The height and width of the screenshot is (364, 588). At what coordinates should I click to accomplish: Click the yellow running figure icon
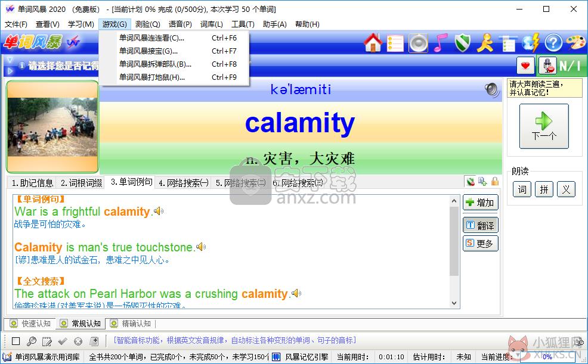click(x=485, y=43)
